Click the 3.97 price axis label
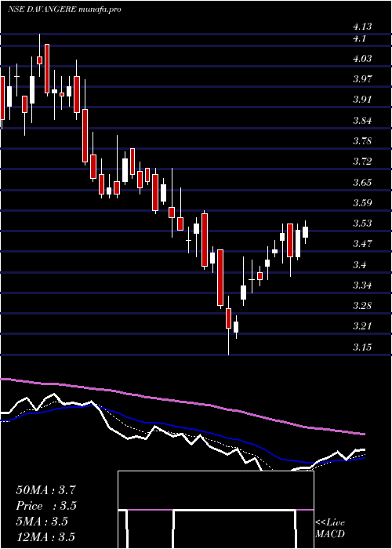Screen dimensions: 392x549 362,79
